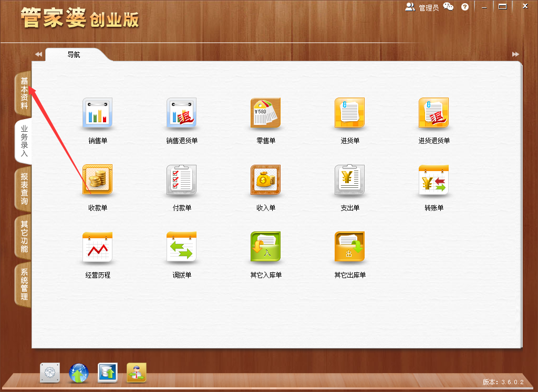Viewport: 538px width, 392px height.
Task: Open the 经营历程 business history icon
Action: pos(97,247)
